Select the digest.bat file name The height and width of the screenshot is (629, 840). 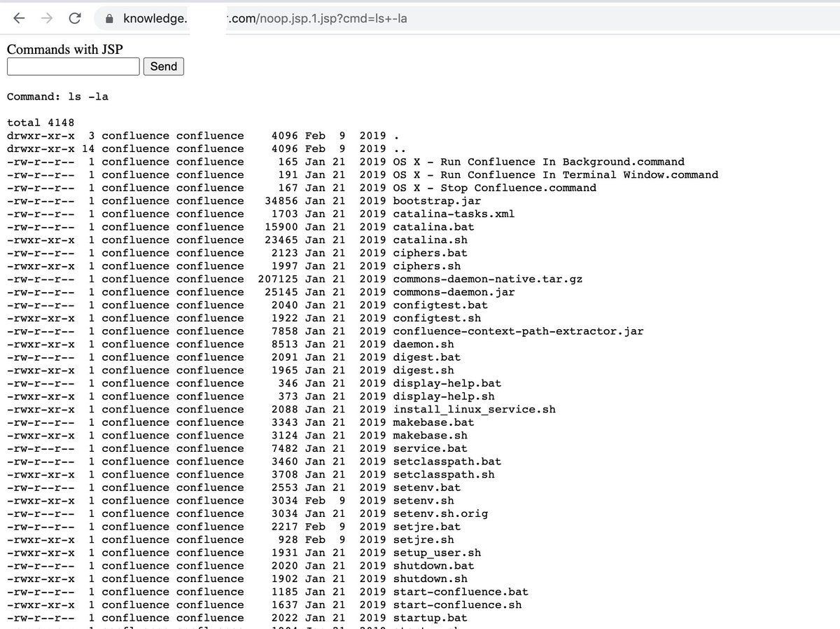click(x=427, y=357)
